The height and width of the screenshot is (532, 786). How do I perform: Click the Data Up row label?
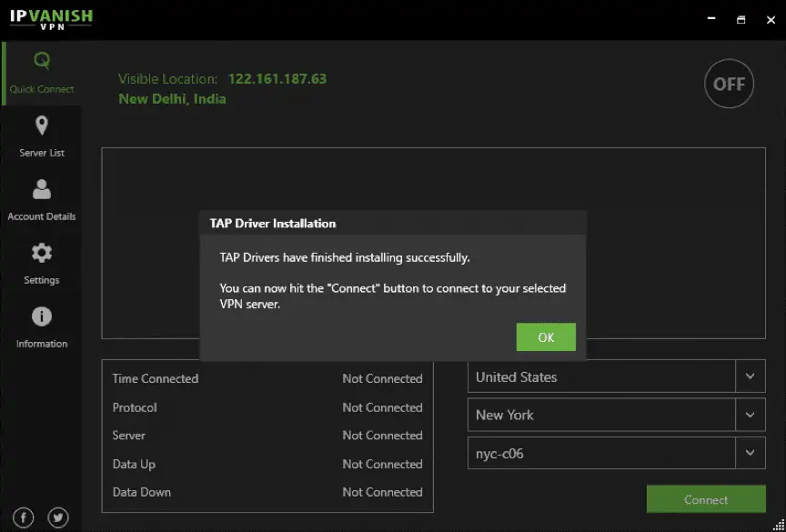[x=134, y=465]
